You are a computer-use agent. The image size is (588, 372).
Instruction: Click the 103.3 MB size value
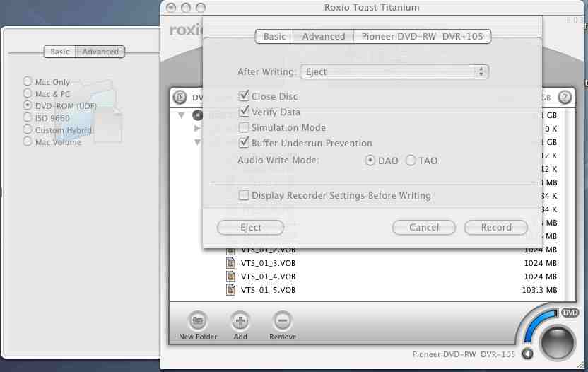pos(539,290)
